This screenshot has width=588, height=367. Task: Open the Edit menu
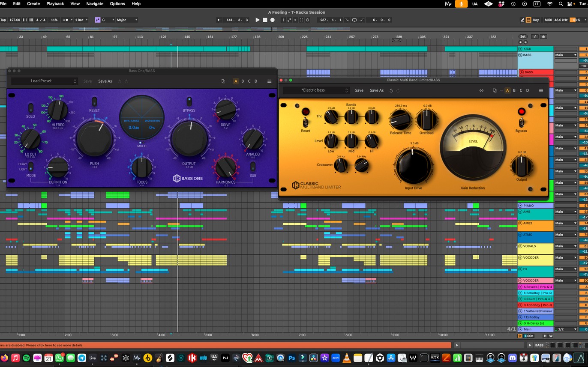[x=17, y=3]
